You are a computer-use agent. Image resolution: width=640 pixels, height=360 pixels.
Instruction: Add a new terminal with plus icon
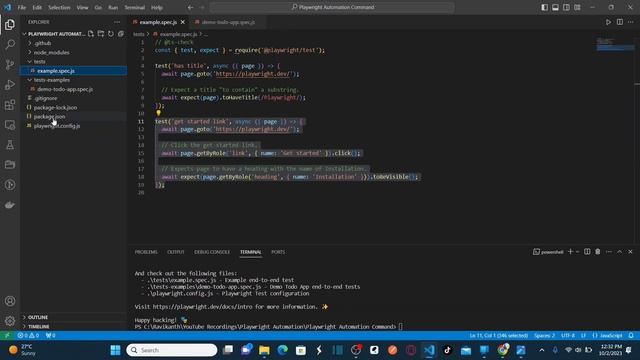coord(571,252)
